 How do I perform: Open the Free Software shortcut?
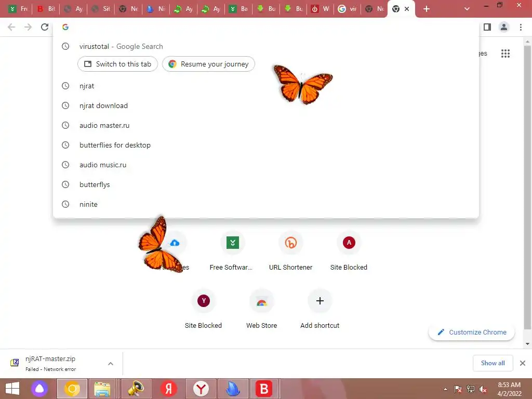click(232, 251)
